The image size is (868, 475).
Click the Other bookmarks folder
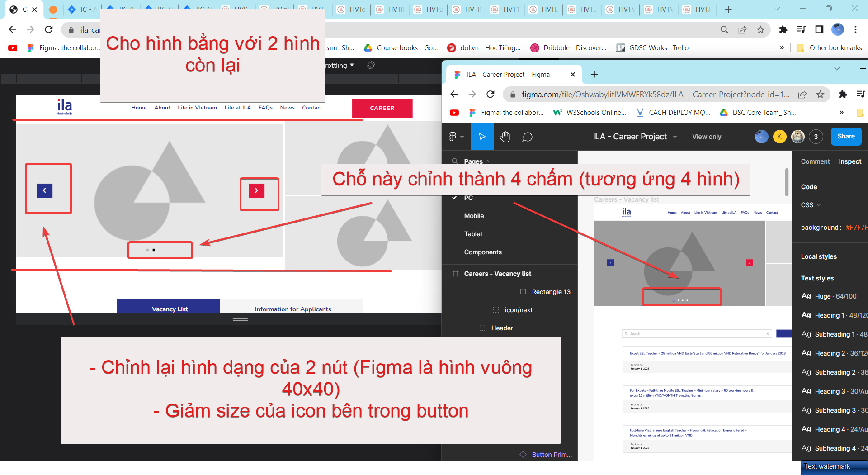[x=829, y=48]
